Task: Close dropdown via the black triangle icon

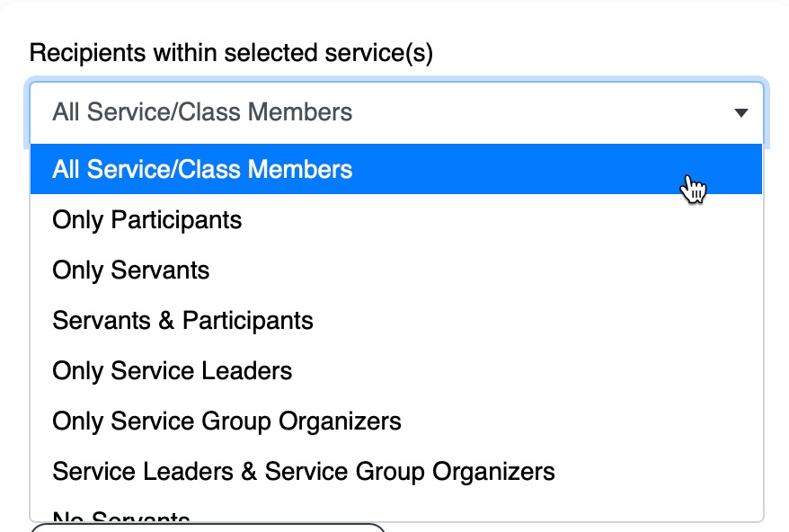Action: click(741, 113)
